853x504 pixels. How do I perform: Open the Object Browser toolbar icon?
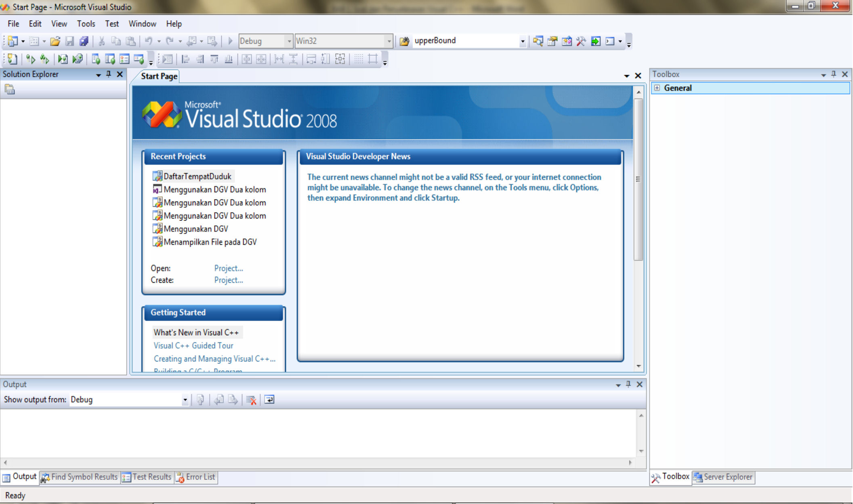567,41
